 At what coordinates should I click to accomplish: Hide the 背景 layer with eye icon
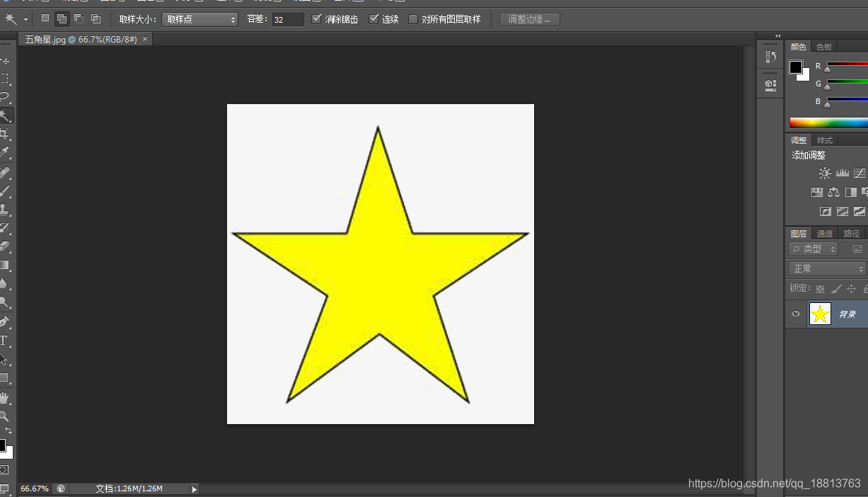tap(796, 314)
